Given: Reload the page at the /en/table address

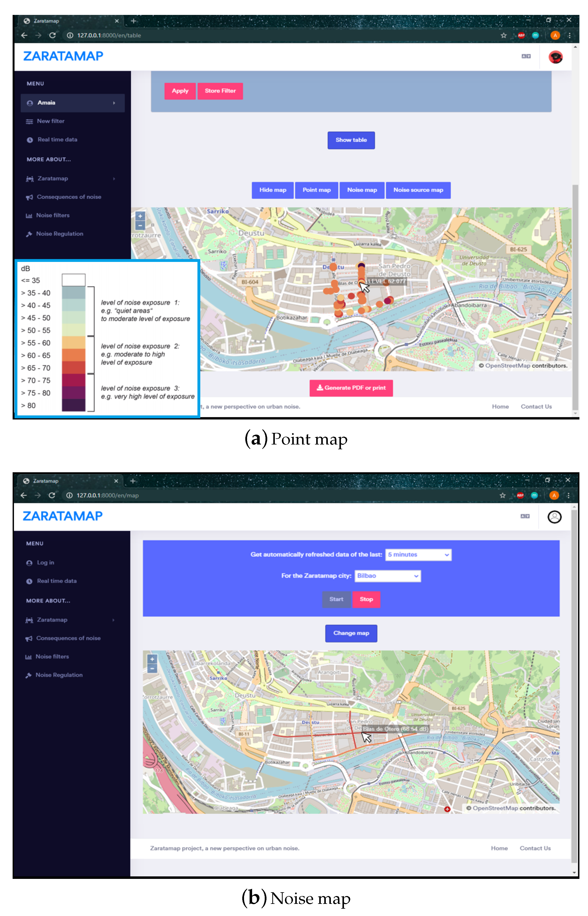Looking at the screenshot, I should (53, 36).
